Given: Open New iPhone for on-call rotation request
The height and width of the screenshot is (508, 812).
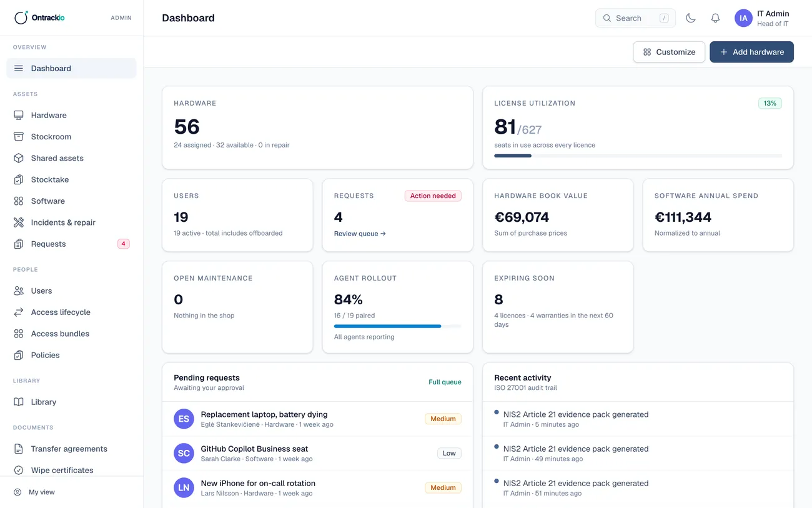Looking at the screenshot, I should point(317,487).
